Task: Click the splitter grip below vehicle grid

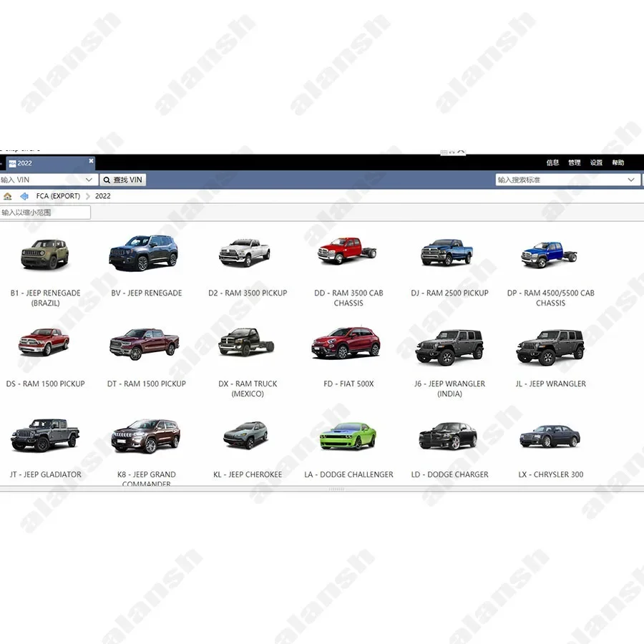Action: (336, 489)
